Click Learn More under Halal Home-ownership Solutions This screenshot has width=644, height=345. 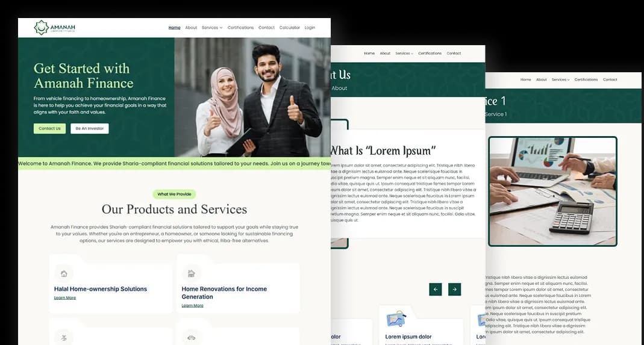click(x=65, y=298)
